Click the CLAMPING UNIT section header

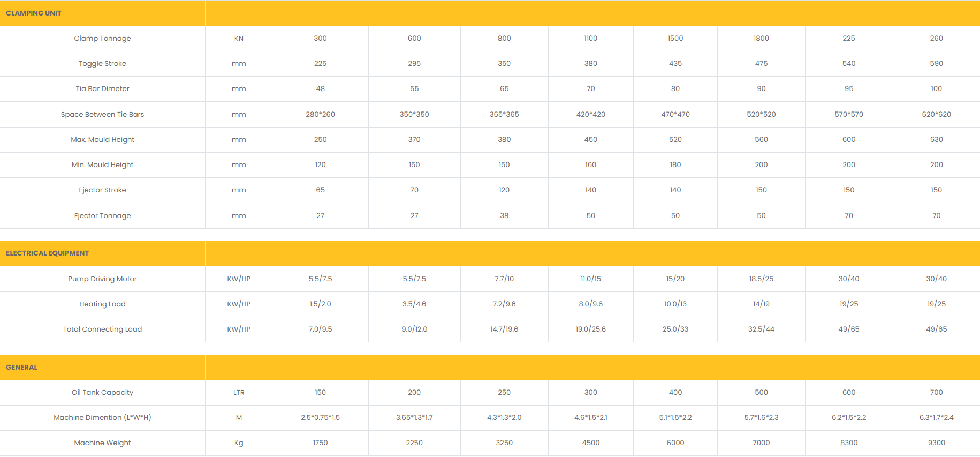tap(34, 13)
